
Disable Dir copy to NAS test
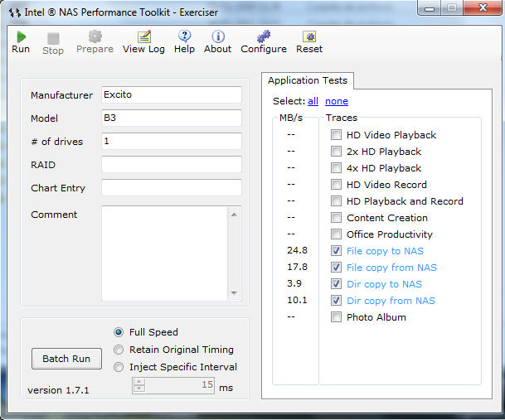tap(336, 284)
